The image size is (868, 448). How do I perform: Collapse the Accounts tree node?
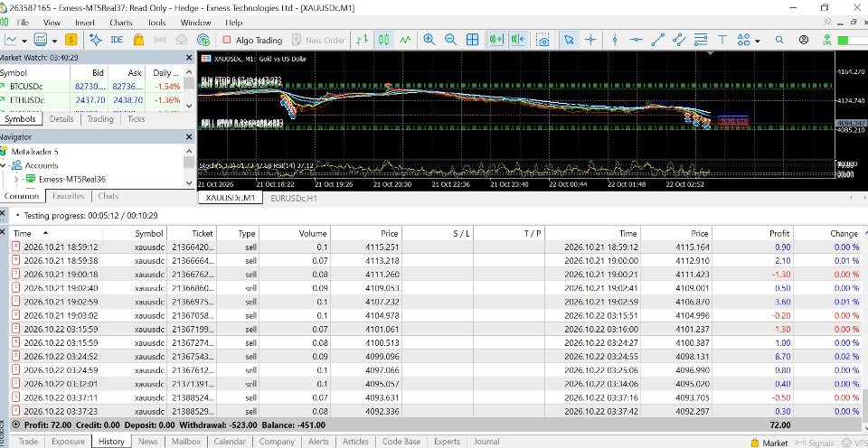4,165
